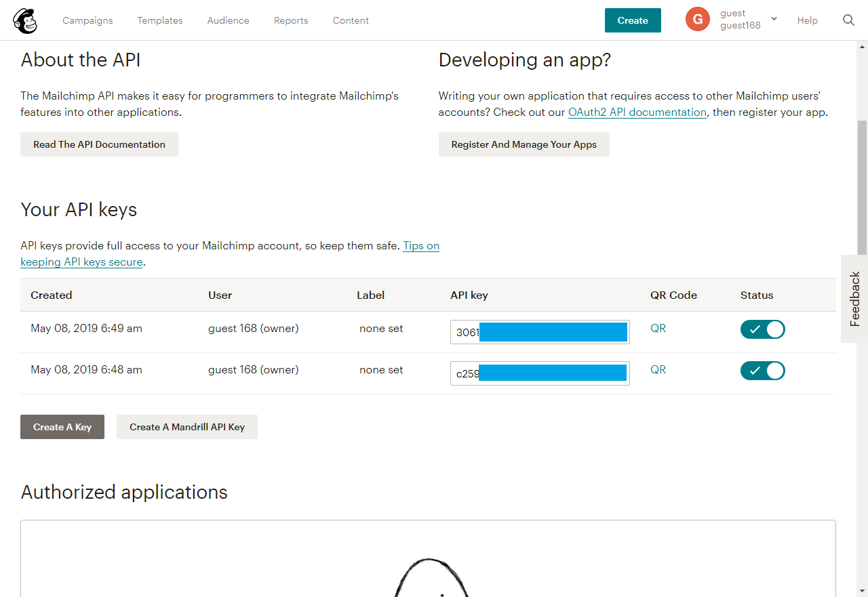Open the search magnifier icon
Image resolution: width=868 pixels, height=597 pixels.
(x=848, y=20)
